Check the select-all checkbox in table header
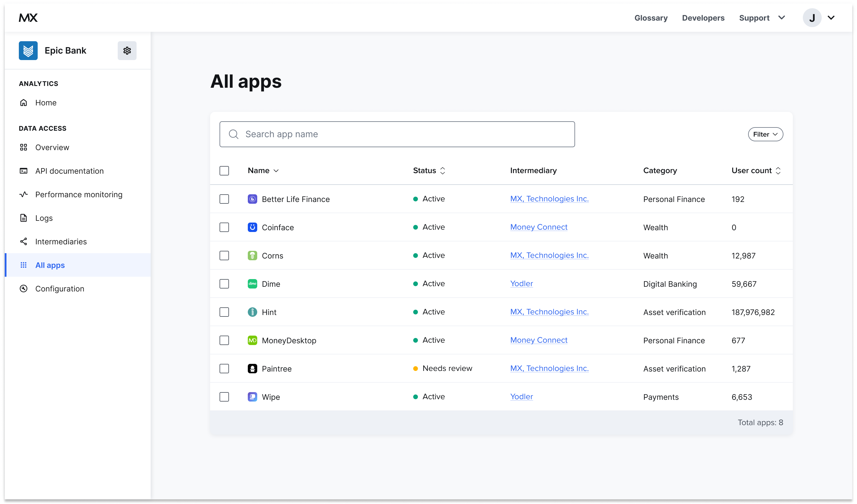This screenshot has height=504, width=857. tap(224, 170)
